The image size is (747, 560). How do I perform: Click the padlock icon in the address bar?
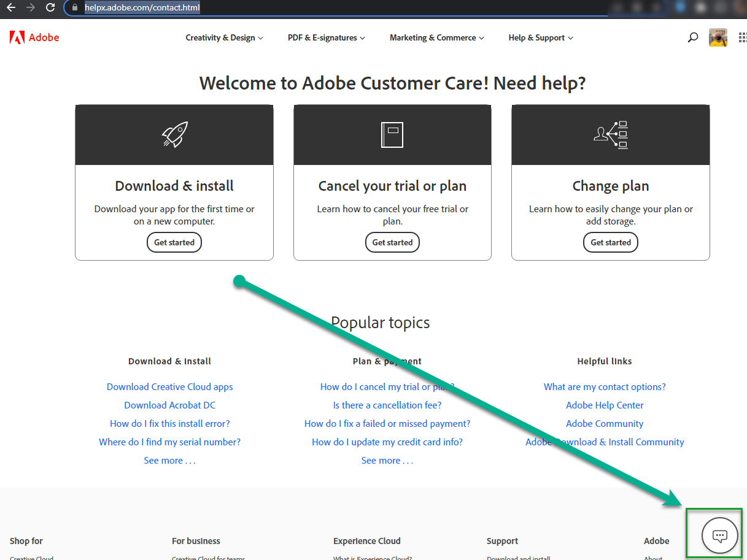pyautogui.click(x=74, y=8)
